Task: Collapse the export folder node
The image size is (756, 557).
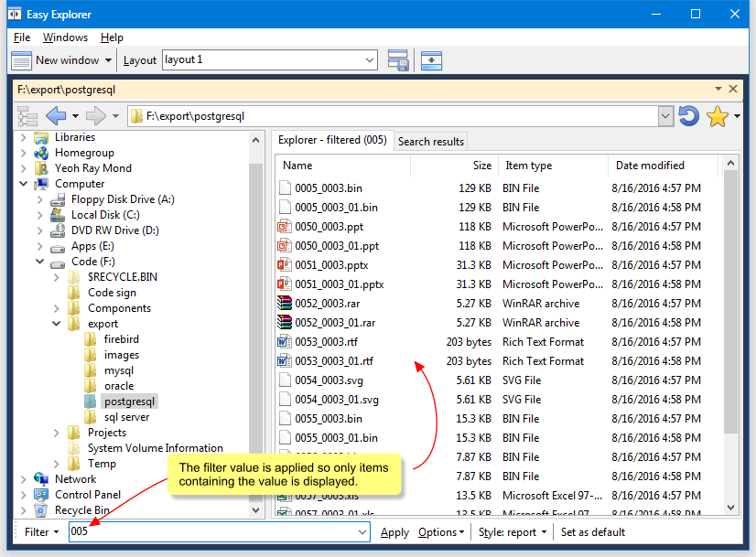Action: tap(57, 324)
